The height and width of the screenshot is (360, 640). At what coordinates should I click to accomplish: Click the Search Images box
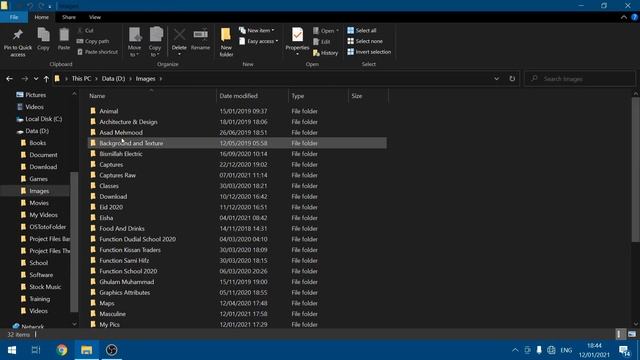[x=580, y=79]
